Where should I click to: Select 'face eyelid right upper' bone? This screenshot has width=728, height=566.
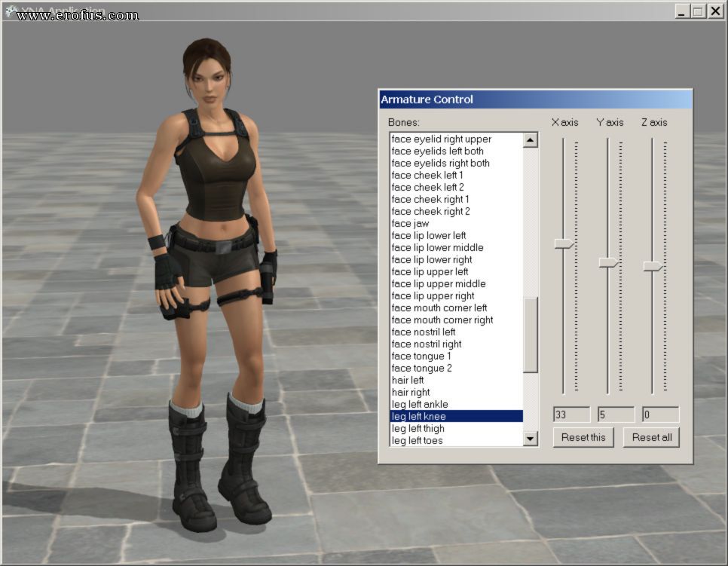pos(457,139)
